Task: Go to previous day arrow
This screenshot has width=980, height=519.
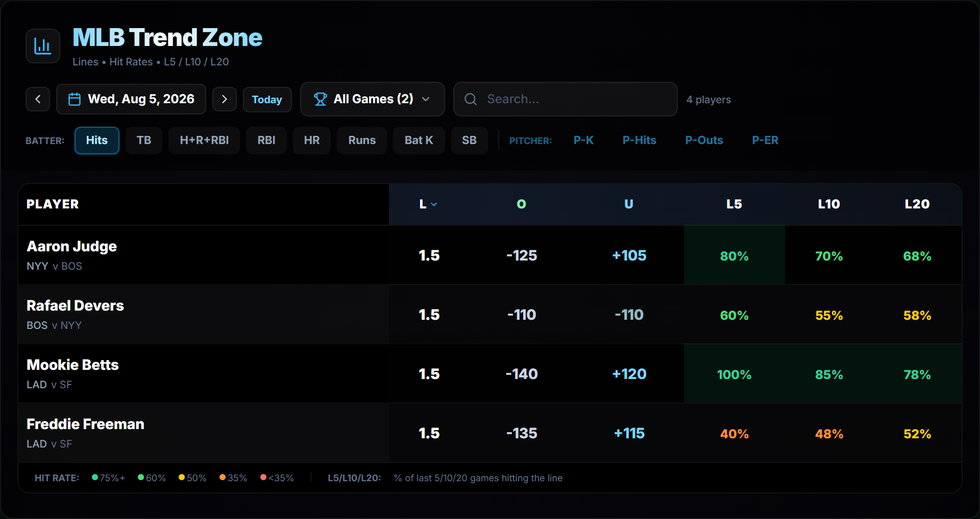Action: [x=38, y=99]
